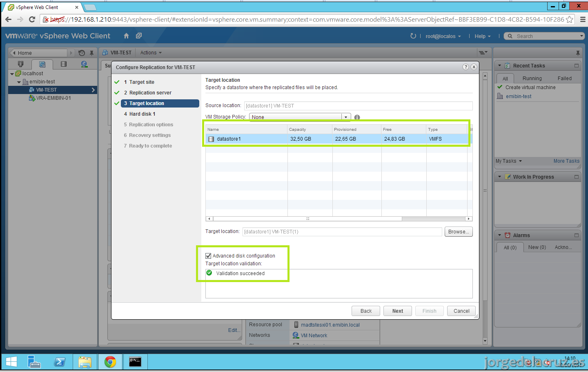
Task: Reload the browser page
Action: tap(32, 19)
